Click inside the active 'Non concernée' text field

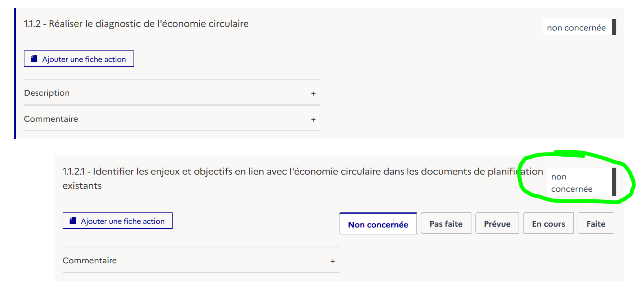click(x=378, y=224)
